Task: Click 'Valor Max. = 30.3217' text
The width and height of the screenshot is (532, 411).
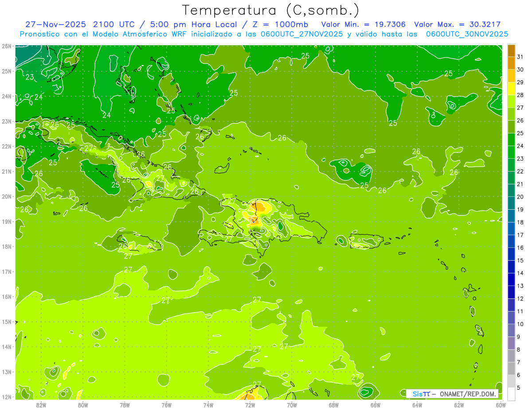Action: tap(458, 24)
